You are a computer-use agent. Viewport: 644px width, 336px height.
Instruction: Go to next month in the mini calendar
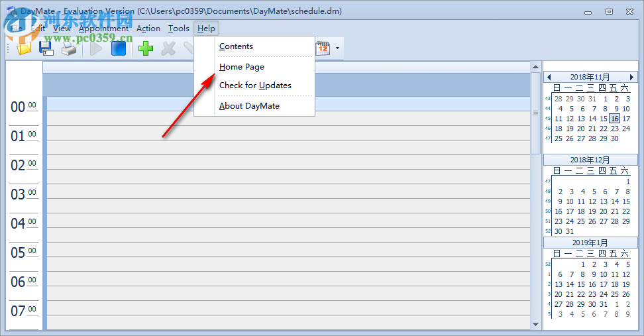coord(631,77)
